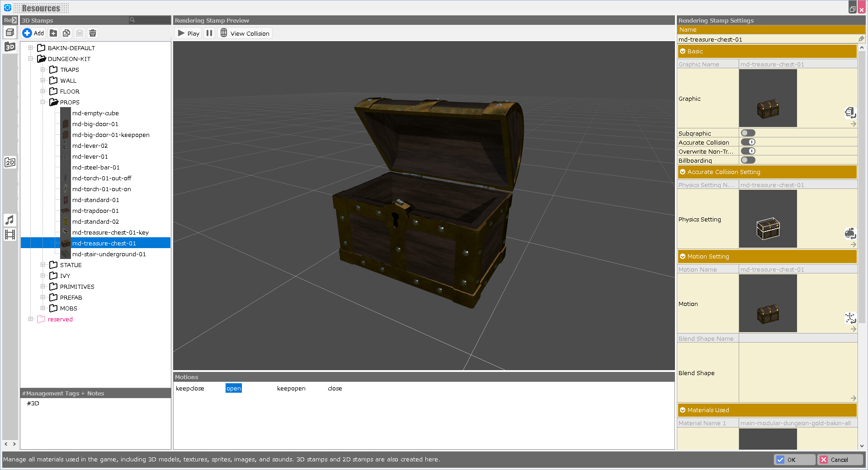The image size is (868, 470).
Task: Select the close motion in the Motions list
Action: [335, 388]
